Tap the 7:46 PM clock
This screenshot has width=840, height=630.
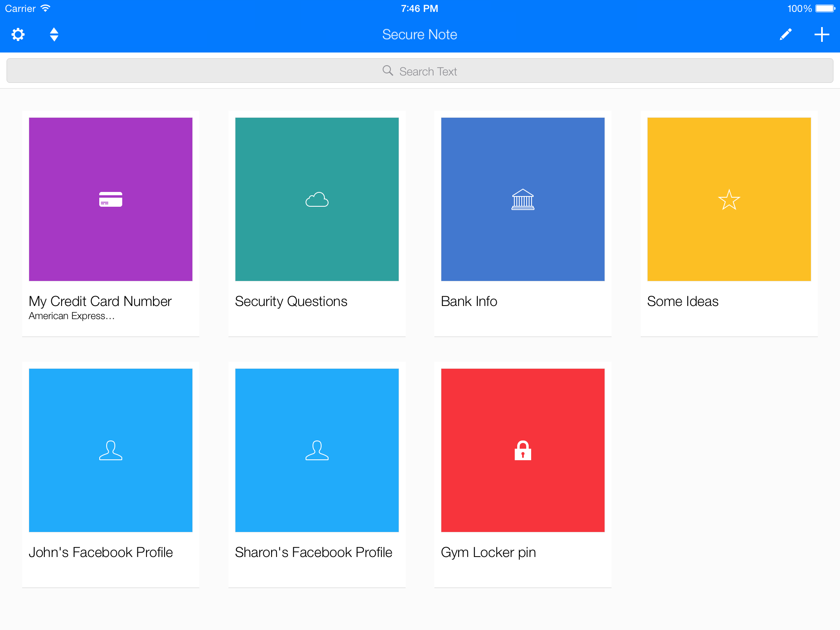(420, 8)
